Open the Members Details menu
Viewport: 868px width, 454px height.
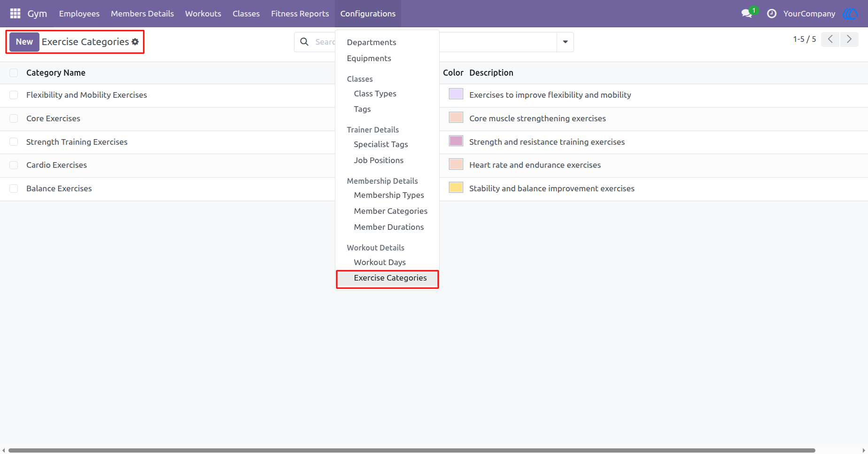pos(142,14)
